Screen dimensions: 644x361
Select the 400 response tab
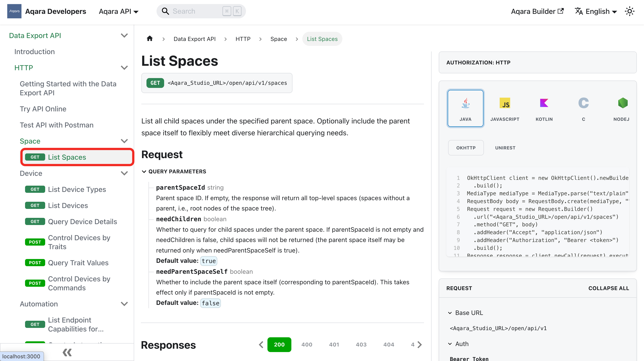pos(307,344)
